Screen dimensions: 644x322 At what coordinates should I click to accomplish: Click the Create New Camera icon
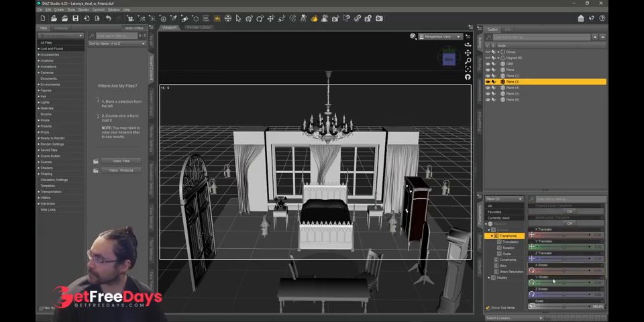(130, 19)
